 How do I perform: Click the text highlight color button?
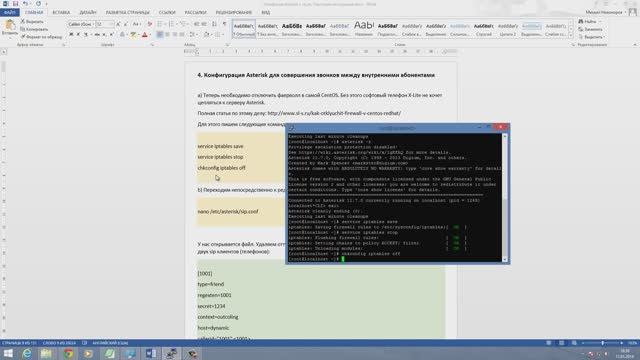point(133,35)
